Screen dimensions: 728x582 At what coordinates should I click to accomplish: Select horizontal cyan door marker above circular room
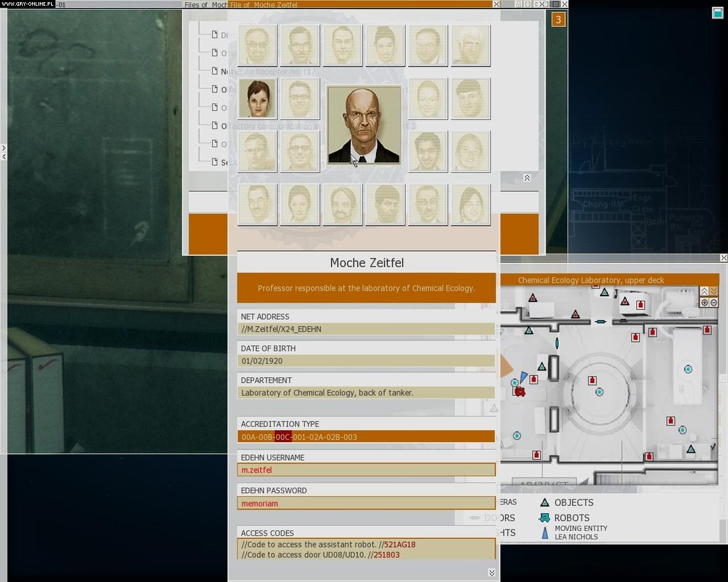[601, 322]
